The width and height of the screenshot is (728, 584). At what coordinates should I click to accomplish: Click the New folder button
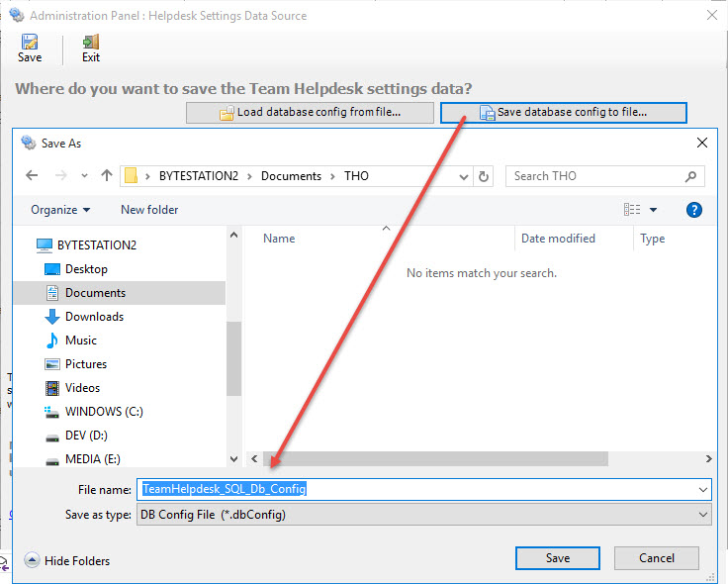coord(149,210)
